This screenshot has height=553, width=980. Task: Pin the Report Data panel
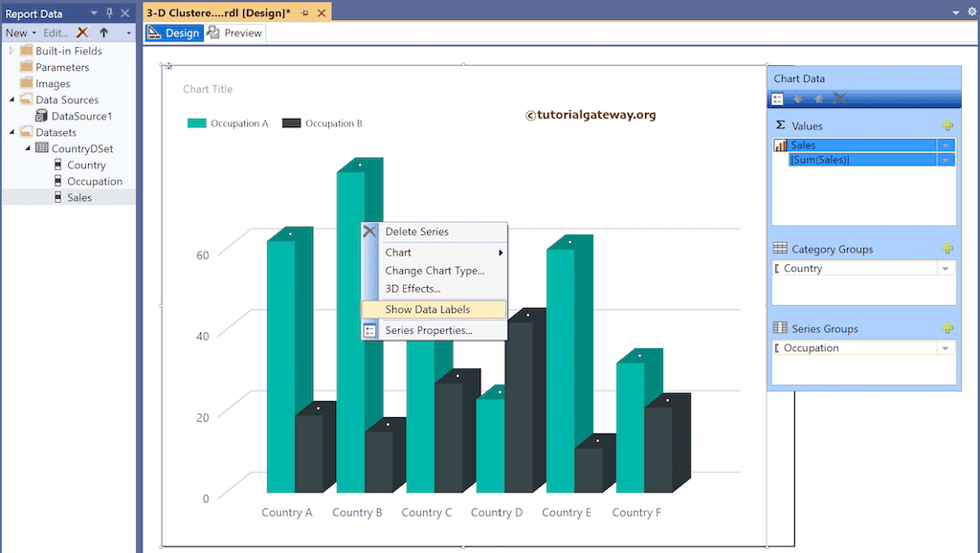click(x=108, y=12)
